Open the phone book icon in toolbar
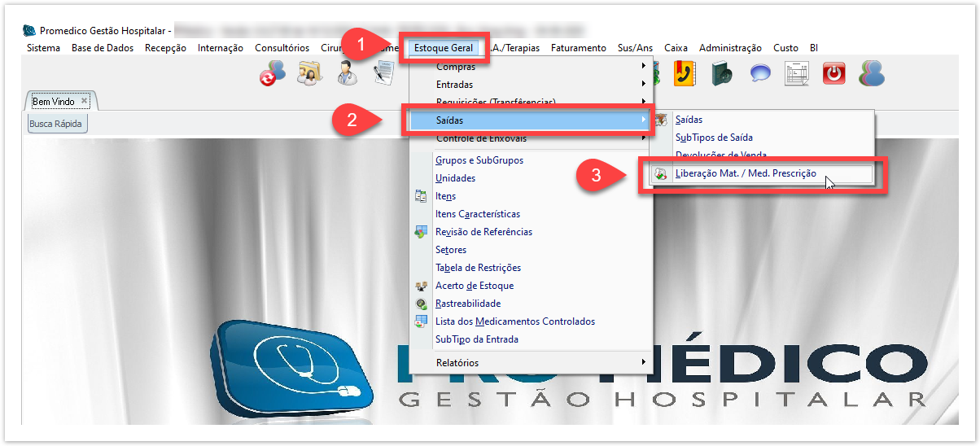Viewport: 980px width, 446px height. coord(684,74)
